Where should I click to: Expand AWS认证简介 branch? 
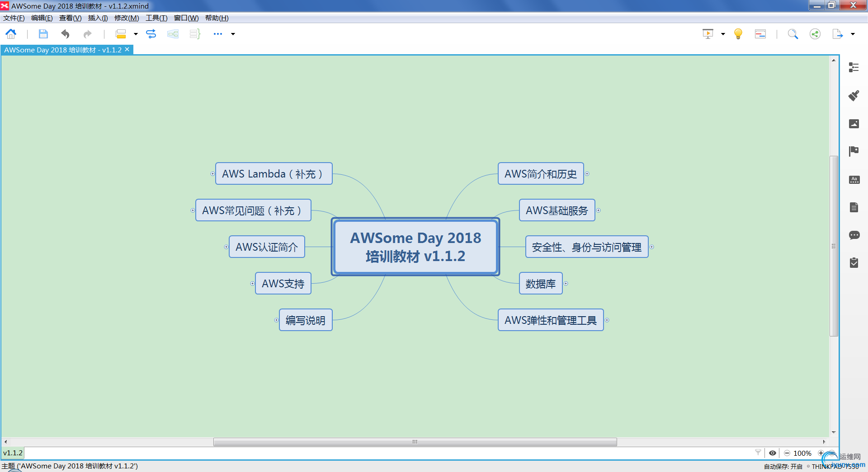[226, 247]
